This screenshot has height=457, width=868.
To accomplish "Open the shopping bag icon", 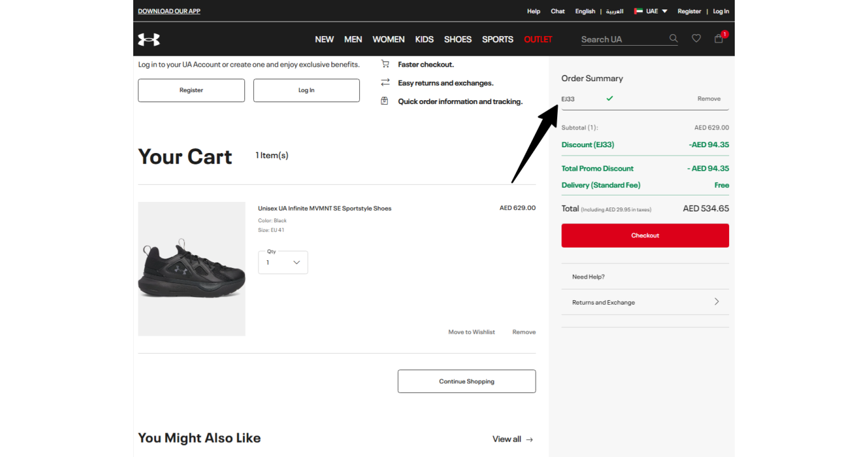I will click(x=718, y=39).
